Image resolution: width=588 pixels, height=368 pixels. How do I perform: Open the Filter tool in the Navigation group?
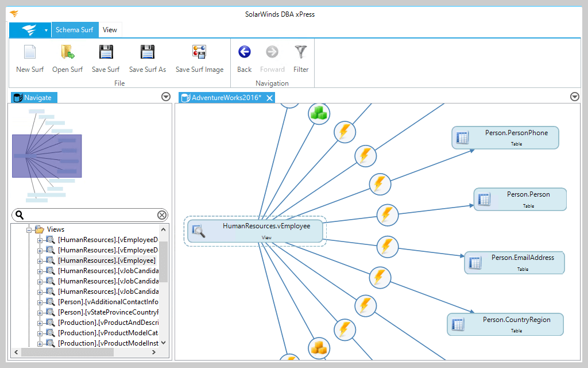point(301,52)
